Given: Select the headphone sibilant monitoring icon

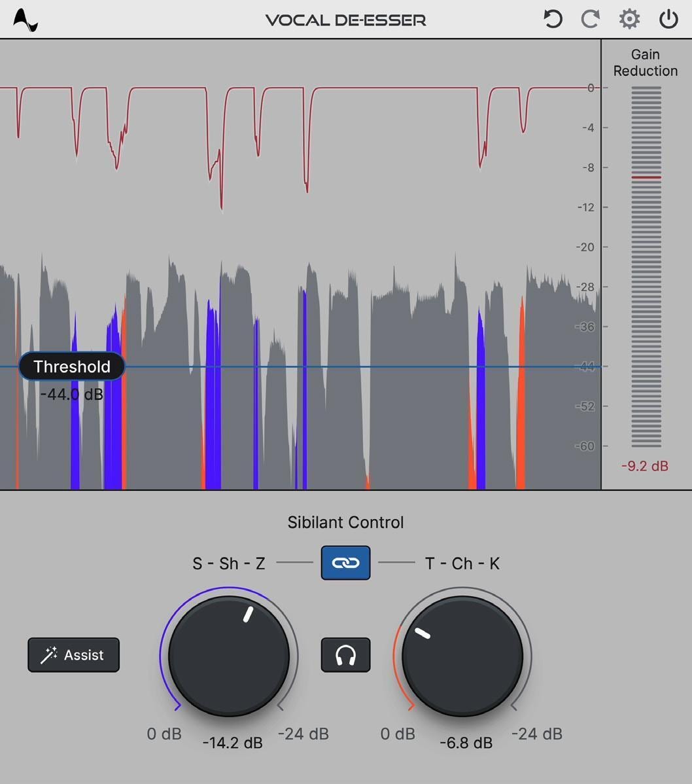Looking at the screenshot, I should pyautogui.click(x=345, y=654).
